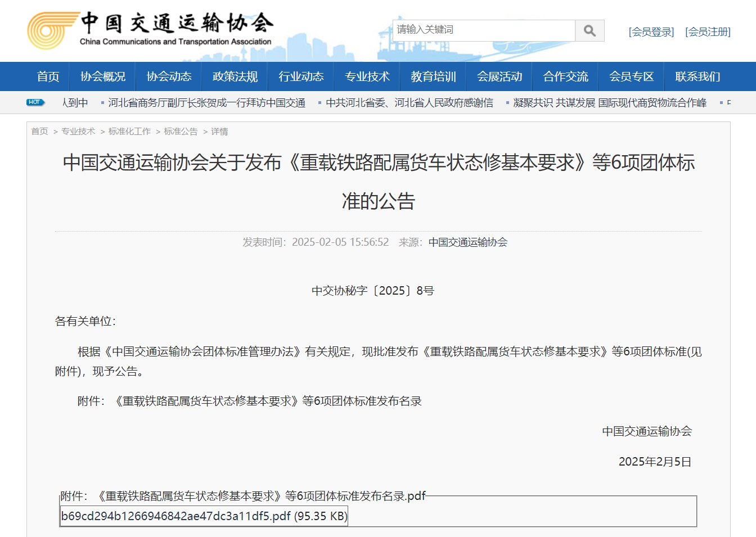Click 教育培训 in the navigation bar
Image resolution: width=756 pixels, height=537 pixels.
pos(433,76)
